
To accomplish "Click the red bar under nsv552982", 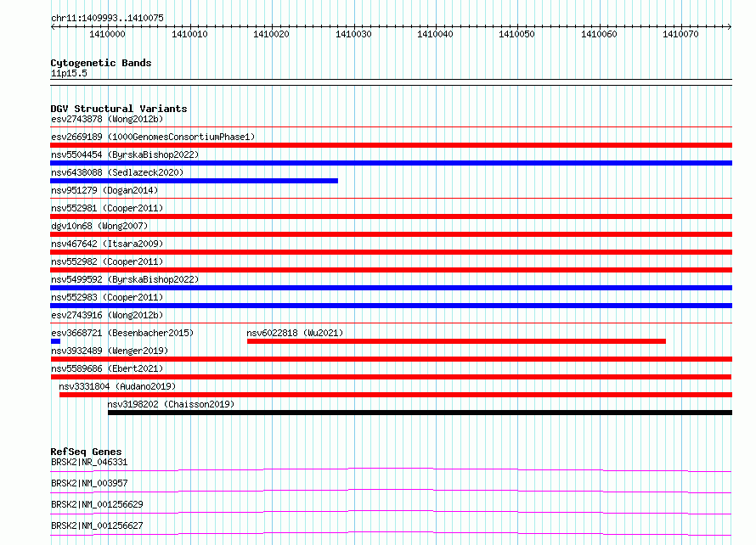I will 391,270.
